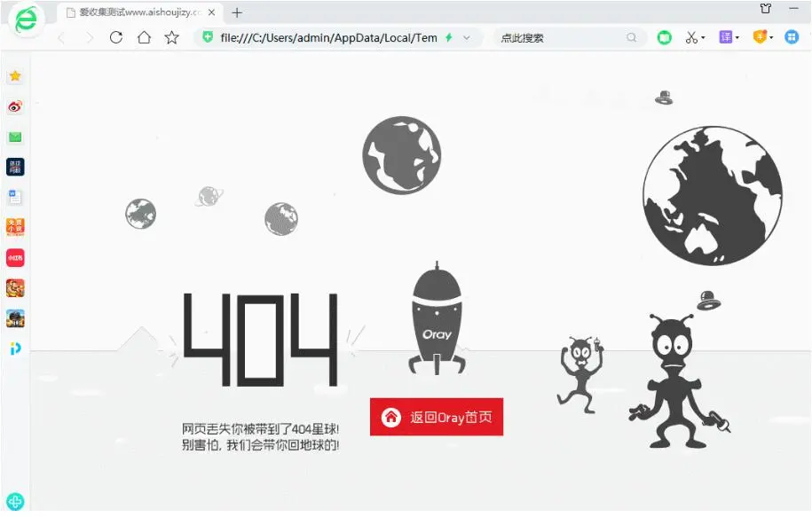Image resolution: width=812 pixels, height=517 pixels.
Task: Open the dropdown arrow beside the scissors
Action: pyautogui.click(x=704, y=38)
